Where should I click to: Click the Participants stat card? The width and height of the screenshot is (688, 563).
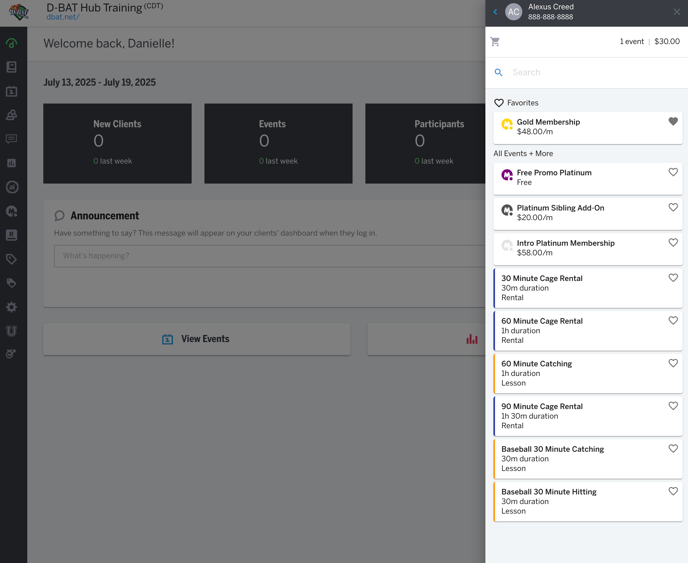425,143
